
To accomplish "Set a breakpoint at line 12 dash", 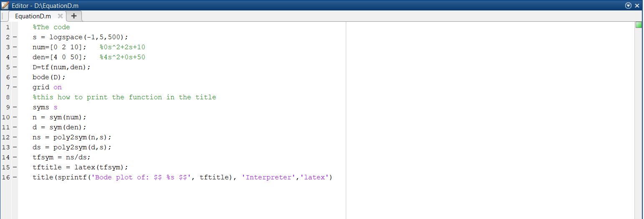I will pos(15,137).
